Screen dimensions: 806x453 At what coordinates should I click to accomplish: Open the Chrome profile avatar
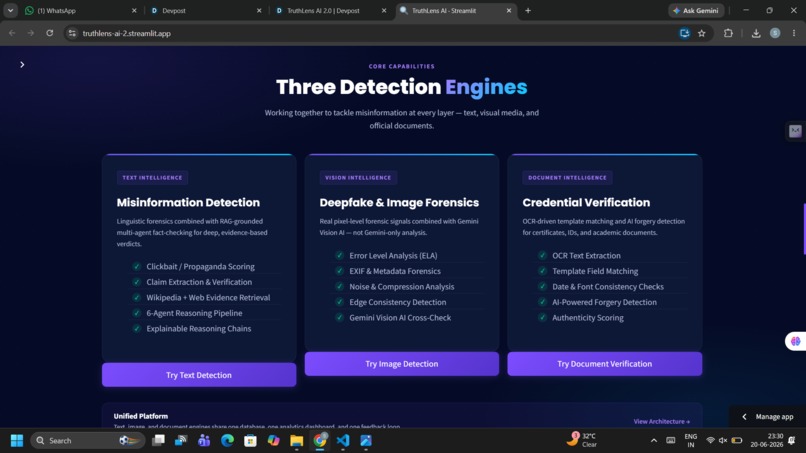coord(775,33)
